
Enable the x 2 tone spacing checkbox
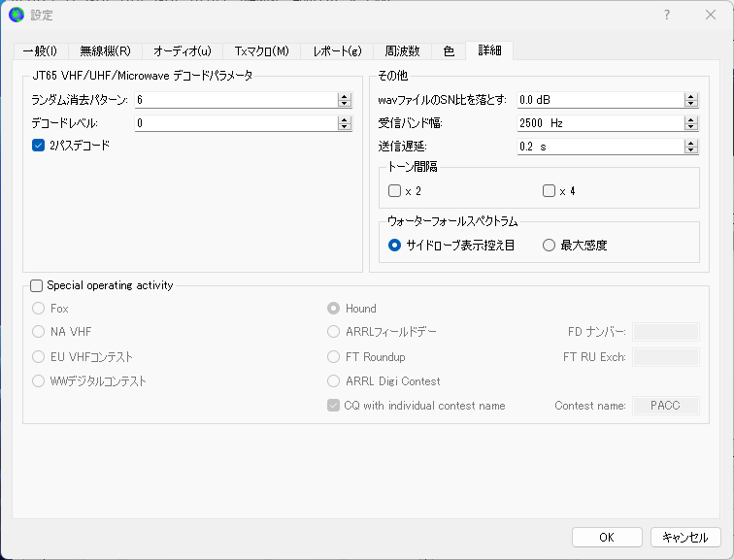(x=394, y=191)
